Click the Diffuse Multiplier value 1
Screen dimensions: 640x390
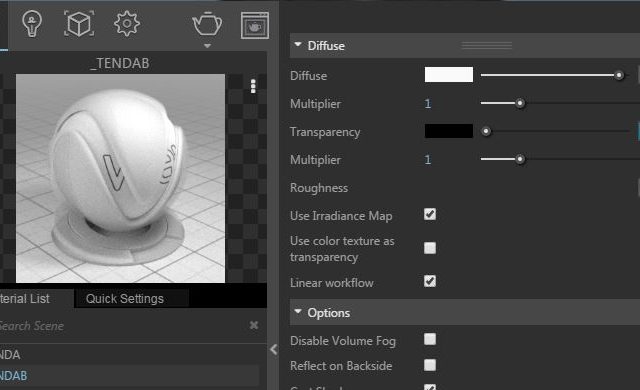[428, 104]
